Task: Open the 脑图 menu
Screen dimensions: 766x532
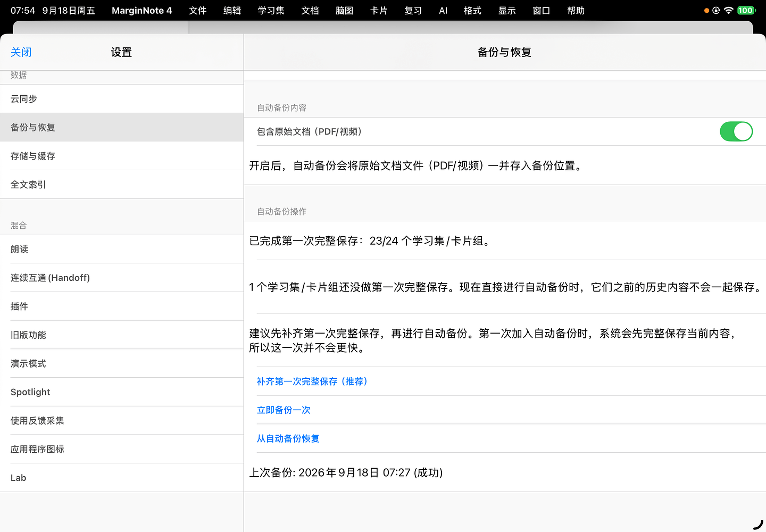Action: 344,11
